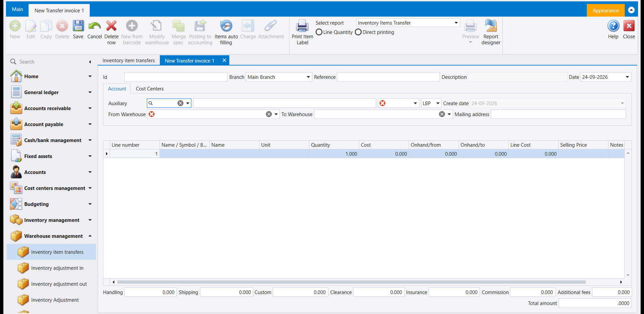Viewport: 644px width, 314px height.
Task: Clear the To Warehouse selection
Action: (442, 114)
